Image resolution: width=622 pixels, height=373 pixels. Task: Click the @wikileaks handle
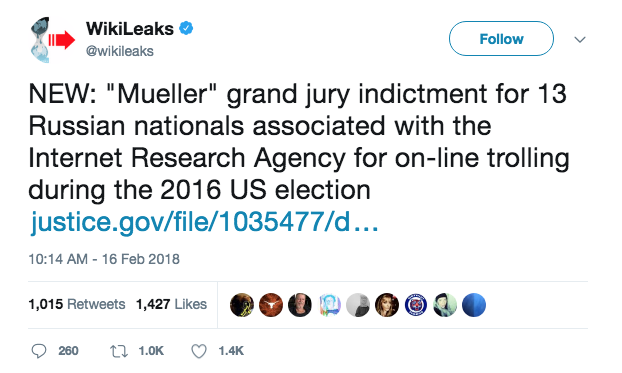[x=120, y=51]
